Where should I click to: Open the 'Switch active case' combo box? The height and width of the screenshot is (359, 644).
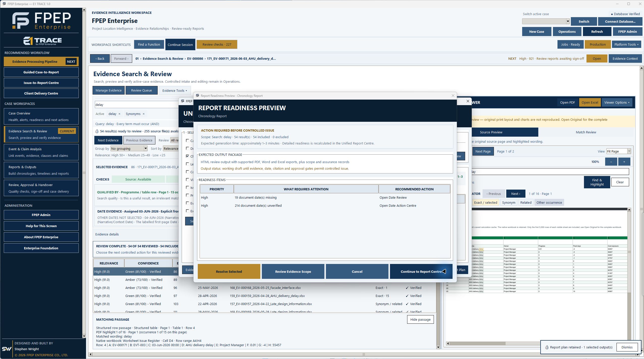(x=546, y=21)
